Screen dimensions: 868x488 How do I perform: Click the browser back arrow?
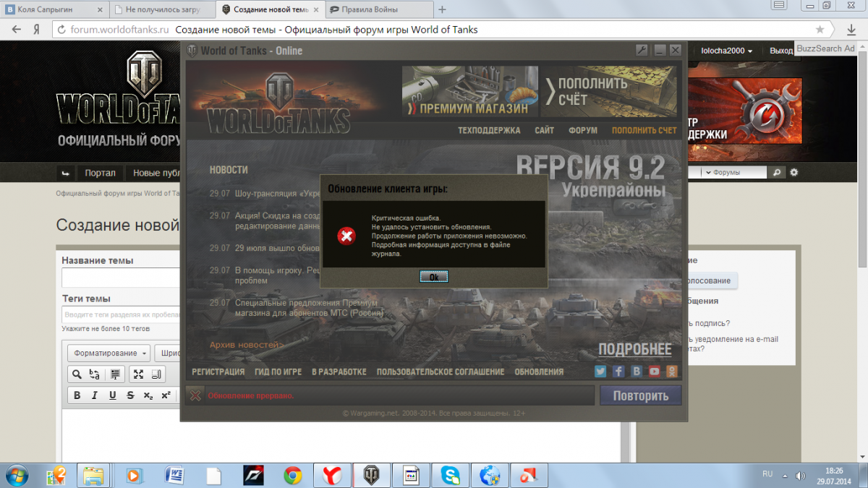click(16, 30)
